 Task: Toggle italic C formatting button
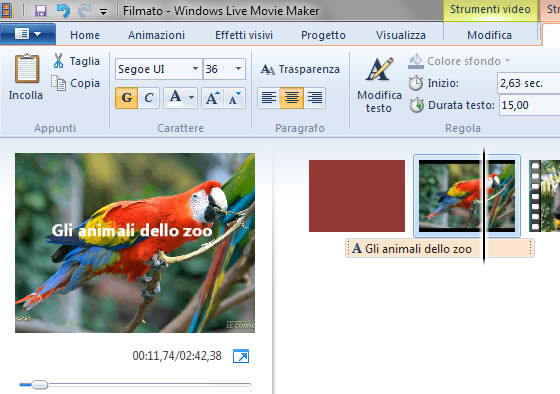[149, 98]
